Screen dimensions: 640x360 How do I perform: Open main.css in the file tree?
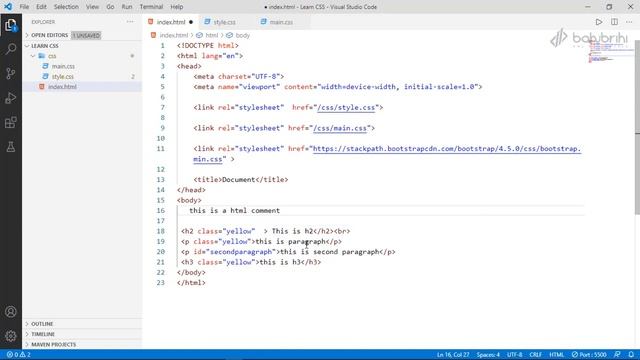[63, 66]
